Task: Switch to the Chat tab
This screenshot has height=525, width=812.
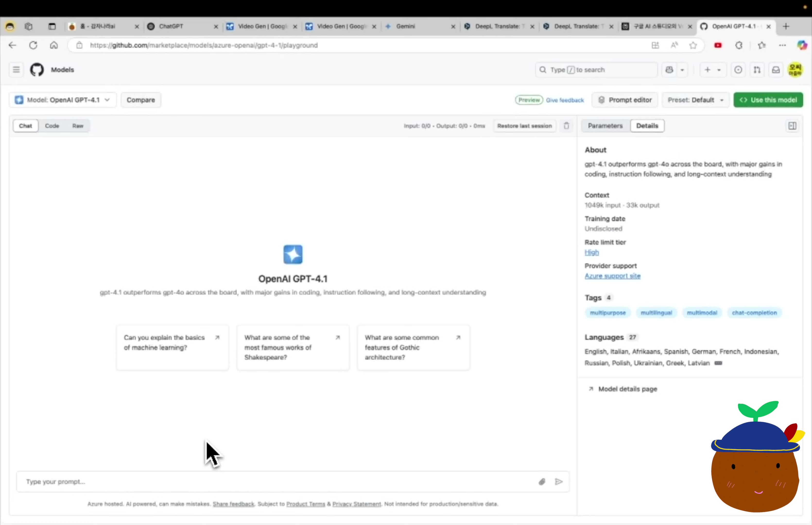Action: (x=26, y=126)
